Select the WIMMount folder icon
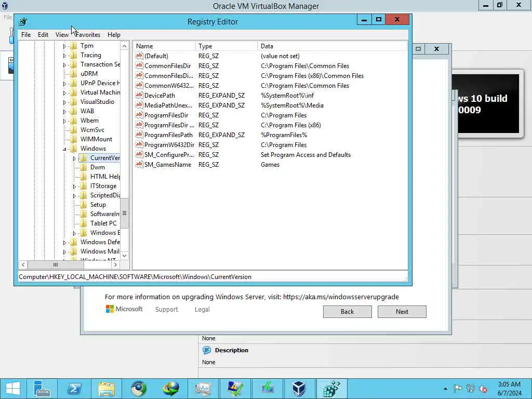 click(x=73, y=139)
